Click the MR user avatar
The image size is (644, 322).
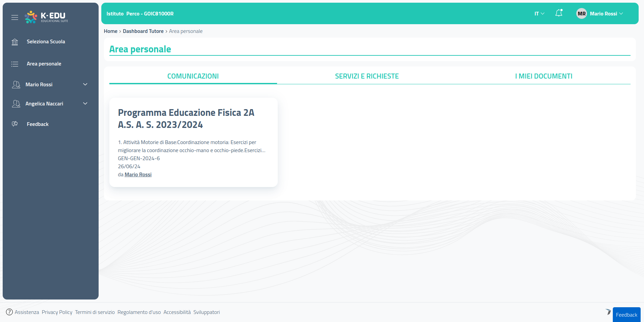pos(581,14)
